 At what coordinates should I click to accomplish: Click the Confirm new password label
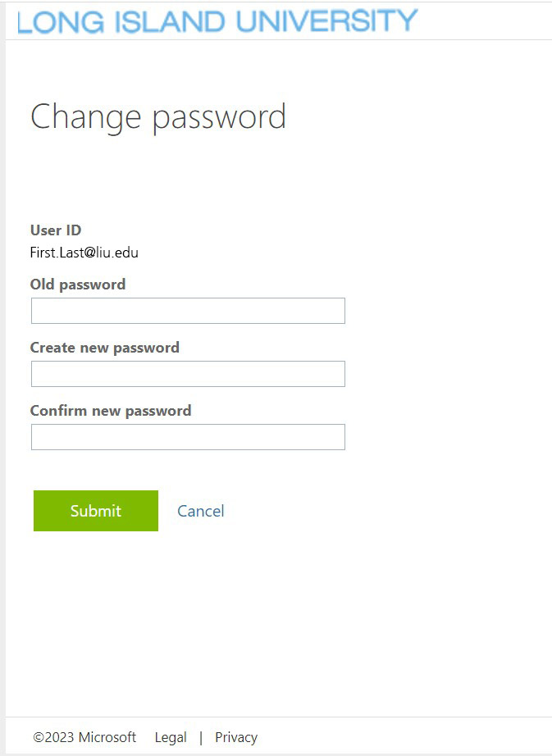111,411
